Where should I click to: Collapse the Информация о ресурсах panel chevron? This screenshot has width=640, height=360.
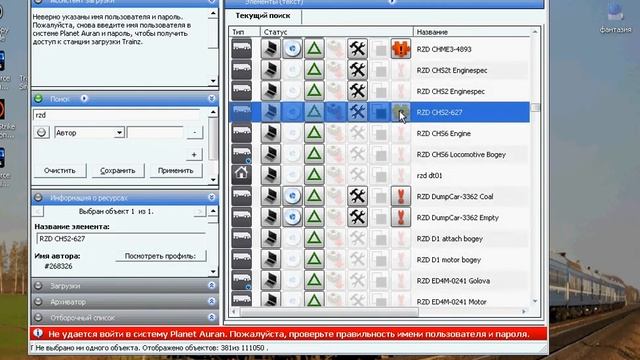[211, 198]
